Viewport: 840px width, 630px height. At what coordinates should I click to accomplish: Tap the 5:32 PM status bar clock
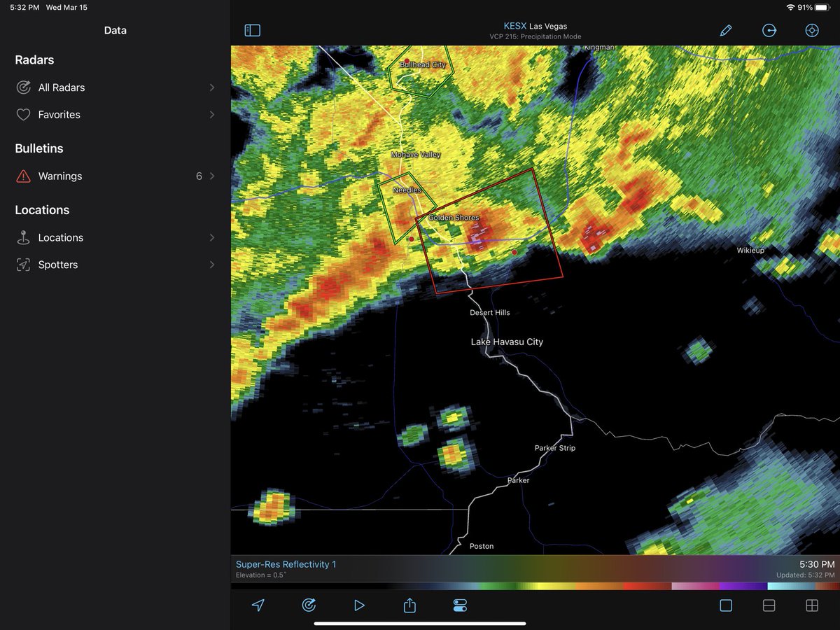click(x=24, y=7)
